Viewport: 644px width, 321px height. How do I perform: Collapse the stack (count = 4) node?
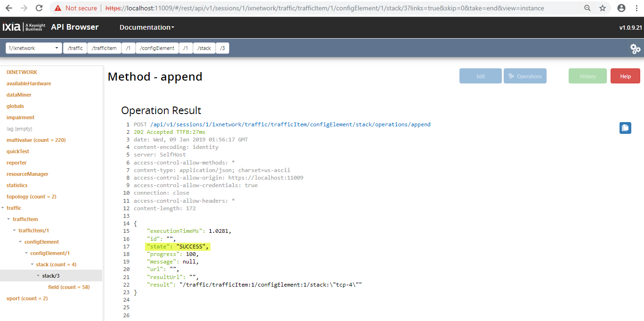tap(32, 264)
